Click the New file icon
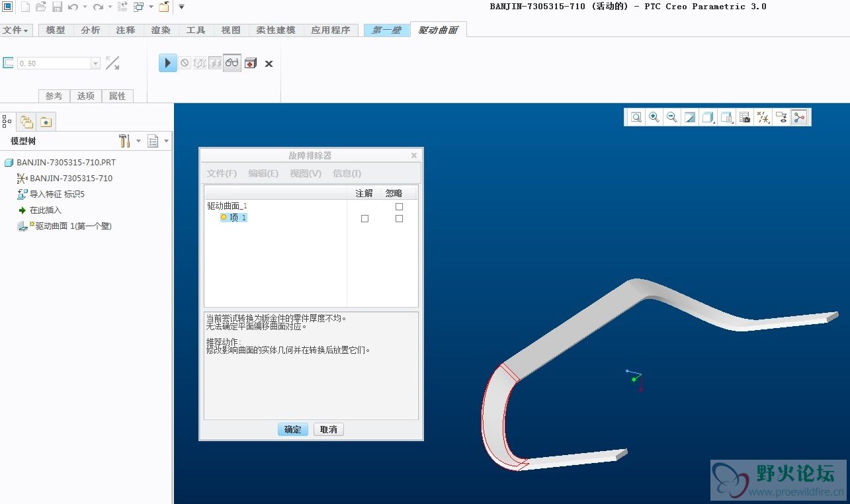Image resolution: width=850 pixels, height=504 pixels. 25,7
